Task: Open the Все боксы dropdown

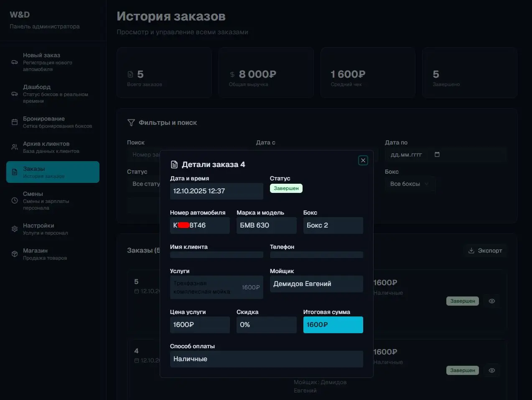Action: tap(410, 184)
